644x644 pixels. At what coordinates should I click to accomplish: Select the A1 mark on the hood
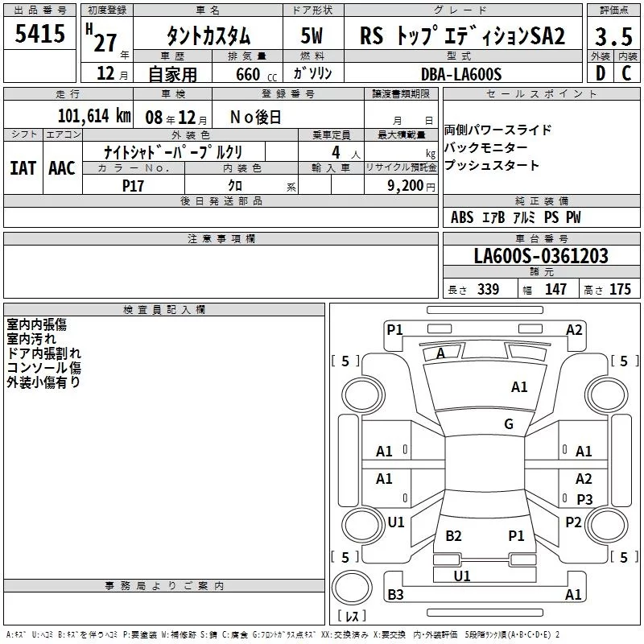pyautogui.click(x=519, y=387)
